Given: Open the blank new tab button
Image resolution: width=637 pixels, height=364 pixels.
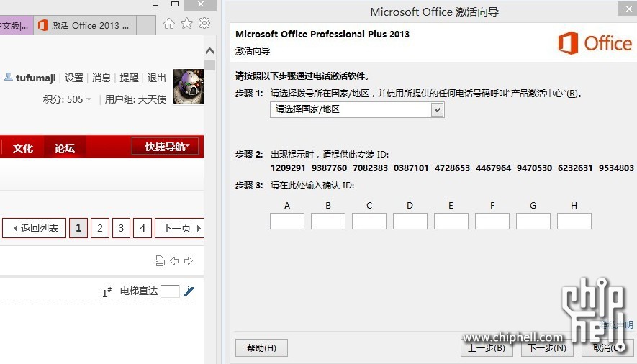Looking at the screenshot, I should pyautogui.click(x=146, y=26).
